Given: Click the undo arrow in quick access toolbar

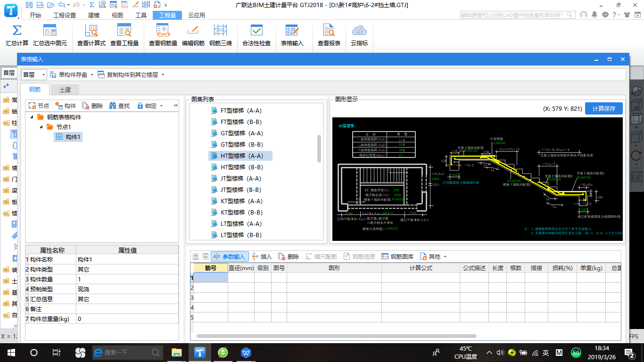Looking at the screenshot, I should pos(61,5).
